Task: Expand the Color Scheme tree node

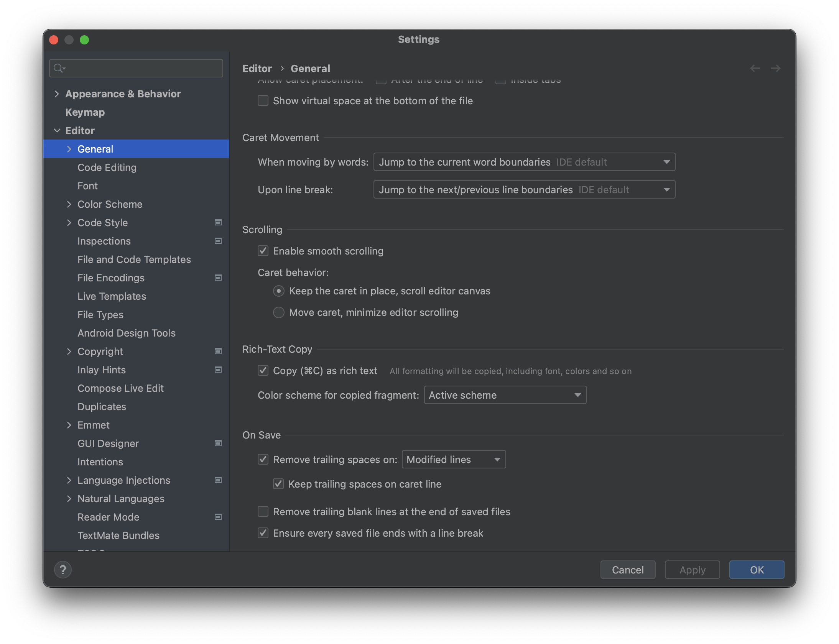Action: coord(69,204)
